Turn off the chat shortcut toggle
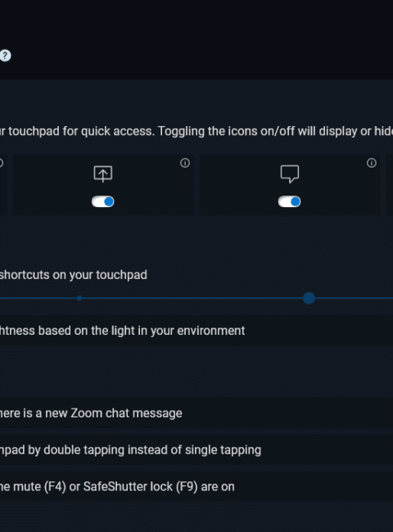The width and height of the screenshot is (393, 532). pos(290,201)
